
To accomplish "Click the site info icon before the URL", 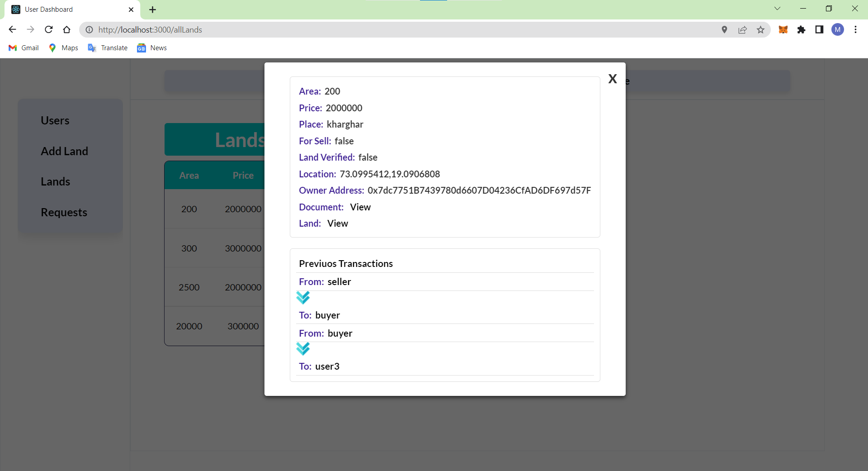I will (x=89, y=30).
